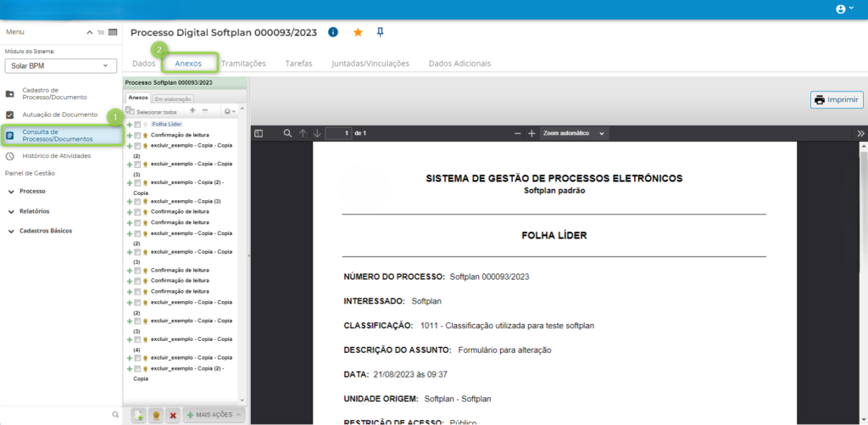Zoom in the PDF with the plus icon

pyautogui.click(x=531, y=133)
